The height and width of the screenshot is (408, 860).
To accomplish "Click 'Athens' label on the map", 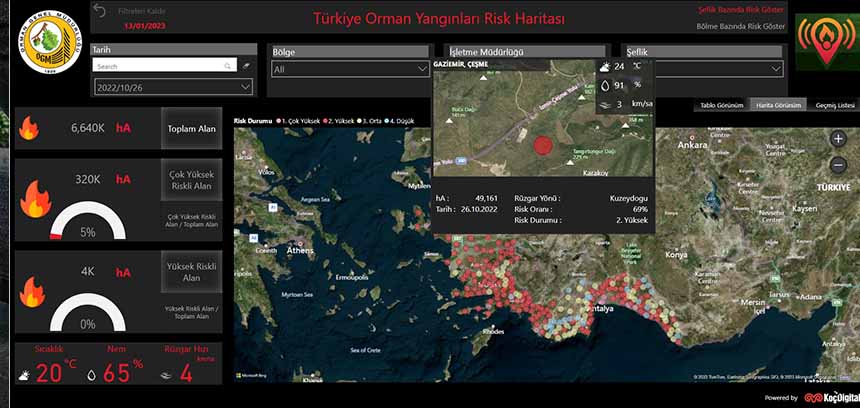I will (300, 251).
